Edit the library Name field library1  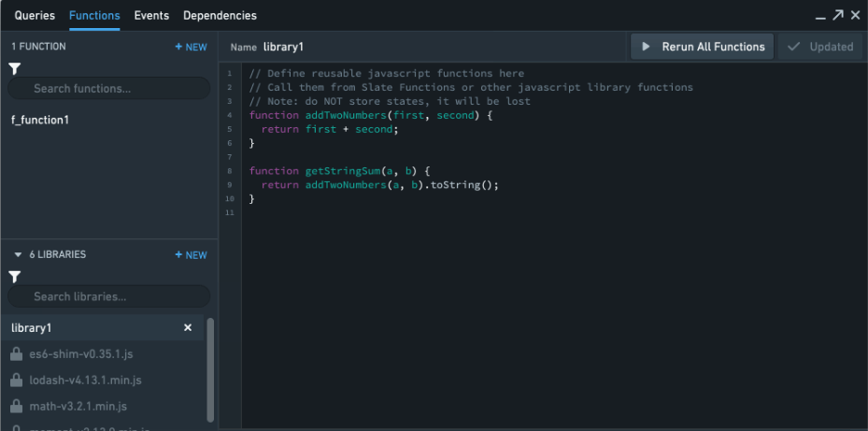click(283, 47)
